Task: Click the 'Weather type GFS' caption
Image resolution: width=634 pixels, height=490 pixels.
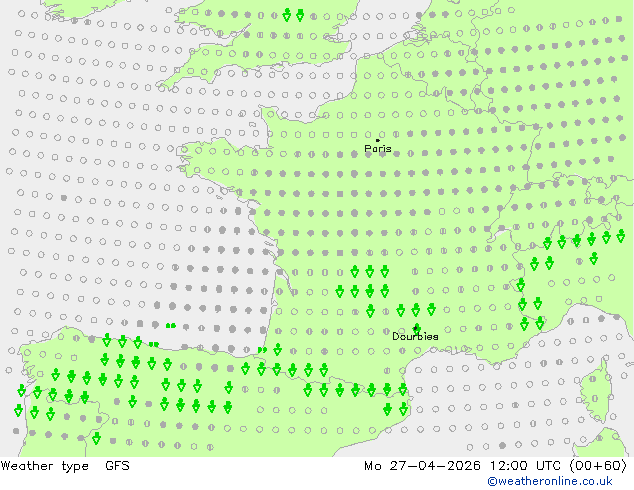Action: [65, 466]
